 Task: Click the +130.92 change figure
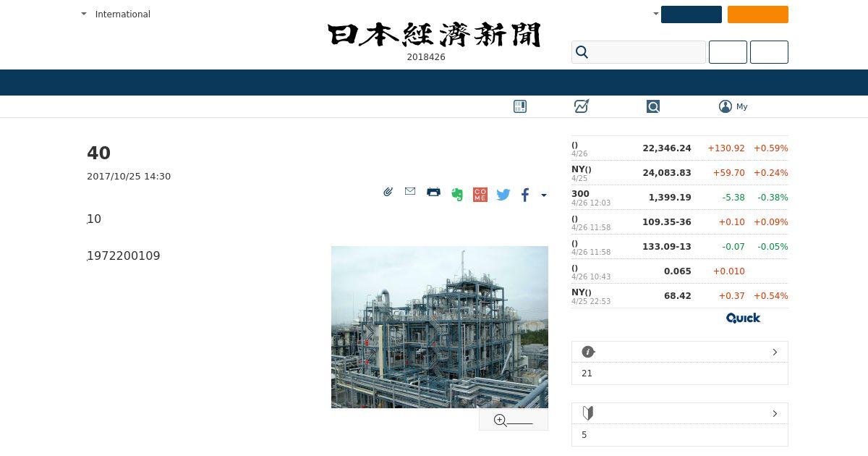pos(726,148)
